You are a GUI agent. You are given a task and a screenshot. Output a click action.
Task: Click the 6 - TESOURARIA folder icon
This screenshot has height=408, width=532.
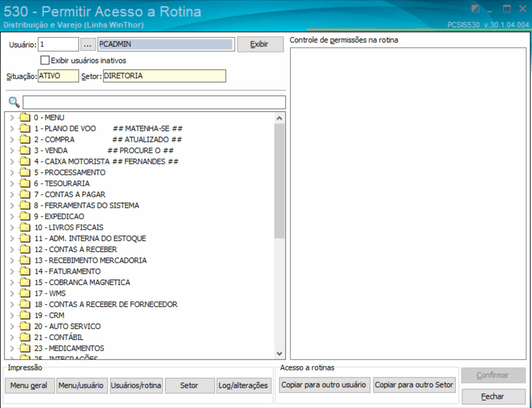click(25, 183)
